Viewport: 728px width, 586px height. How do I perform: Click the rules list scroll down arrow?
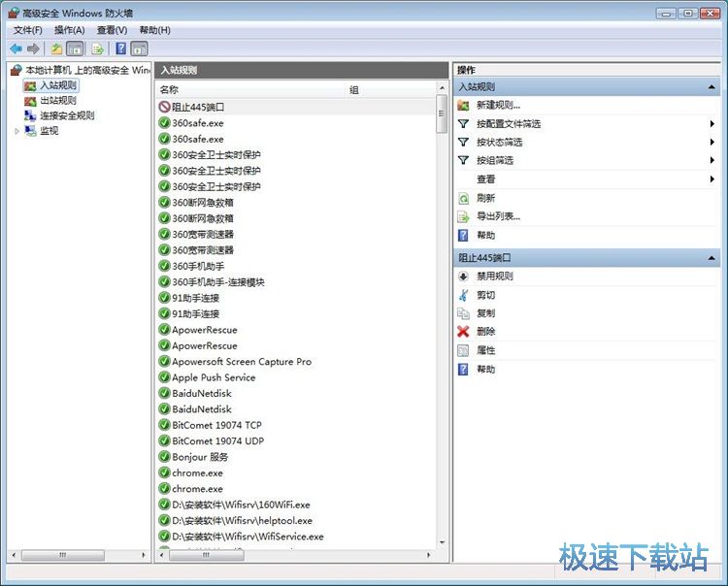coord(442,542)
